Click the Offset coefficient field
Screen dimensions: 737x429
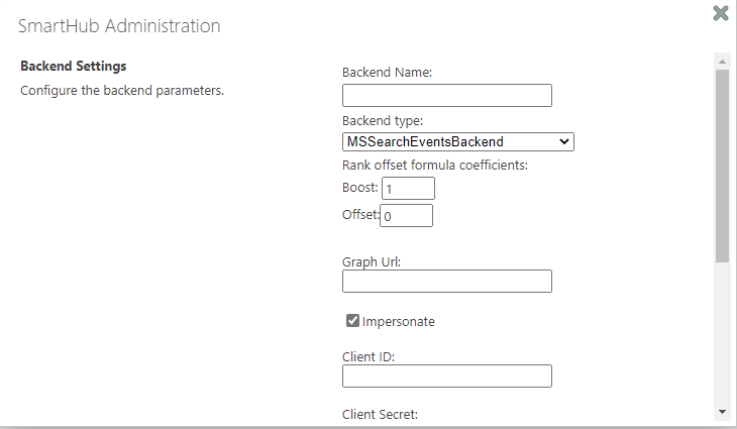[406, 216]
